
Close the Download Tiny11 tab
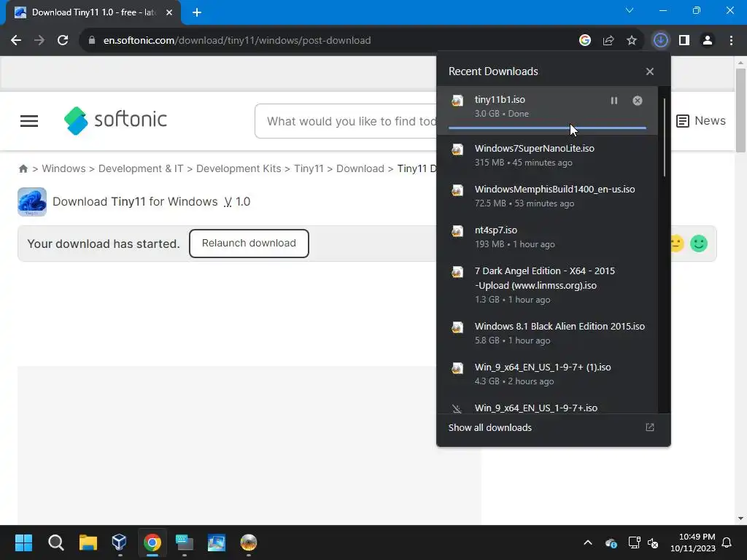pyautogui.click(x=169, y=12)
